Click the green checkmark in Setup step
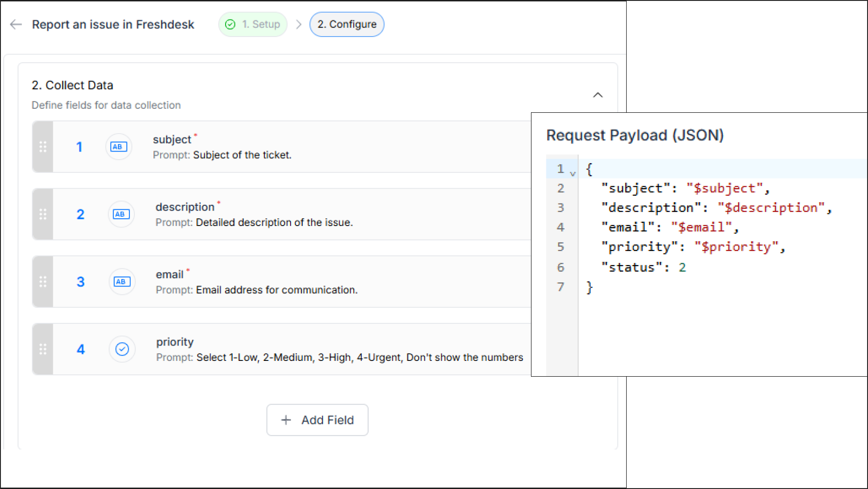 [x=230, y=24]
